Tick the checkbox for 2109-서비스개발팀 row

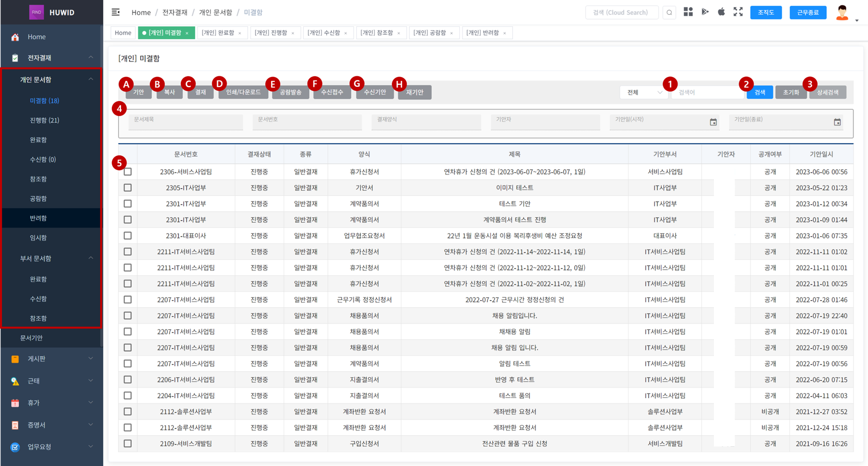(128, 443)
